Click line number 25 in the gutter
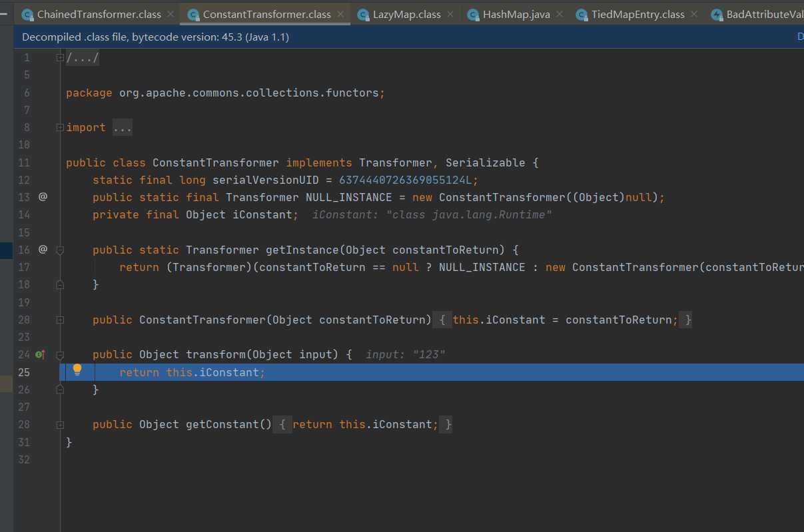Screen dimensions: 804x532 (24, 372)
